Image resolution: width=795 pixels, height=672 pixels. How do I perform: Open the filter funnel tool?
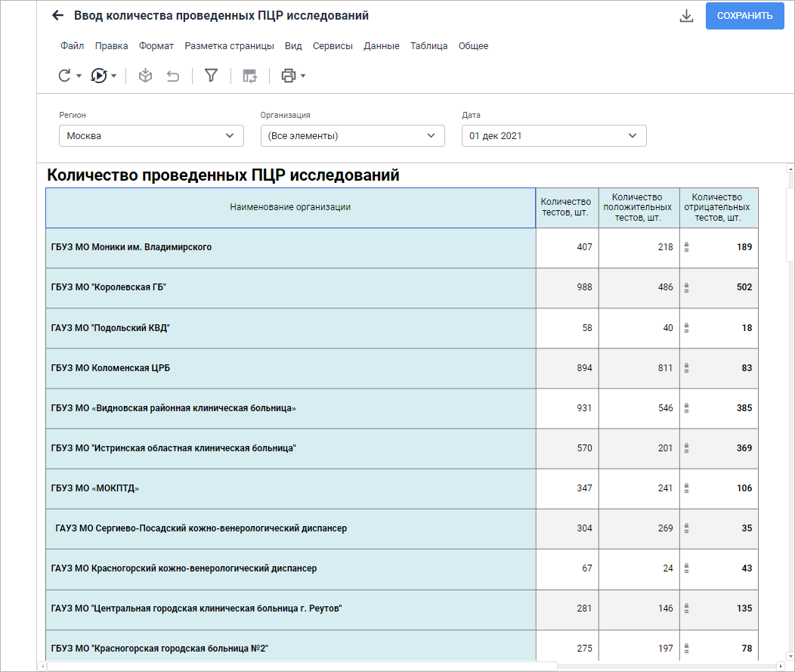(x=212, y=76)
